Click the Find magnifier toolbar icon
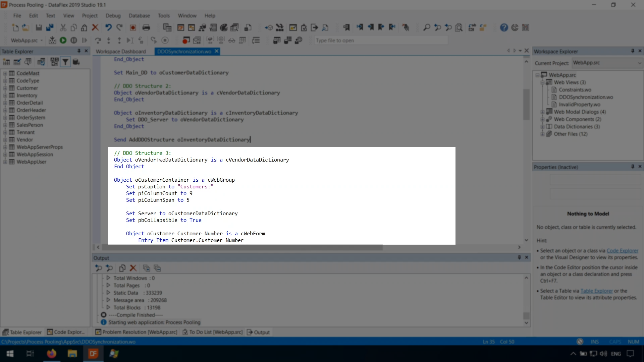This screenshot has height=362, width=644. click(426, 27)
